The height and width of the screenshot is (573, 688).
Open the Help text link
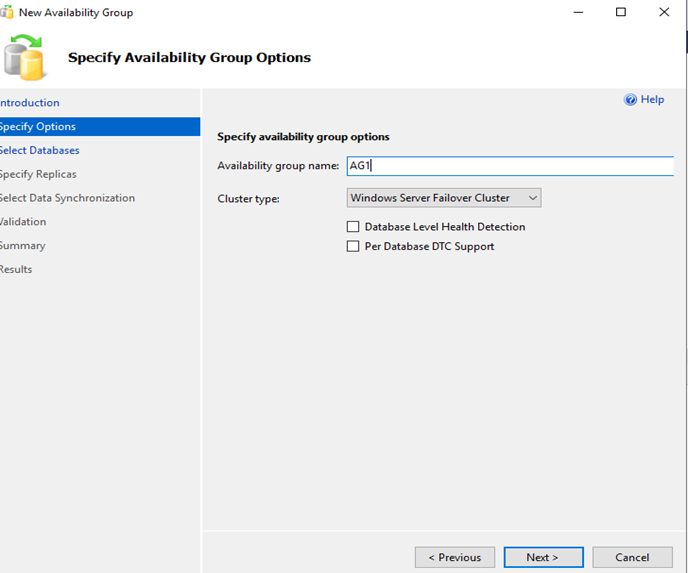pyautogui.click(x=652, y=100)
